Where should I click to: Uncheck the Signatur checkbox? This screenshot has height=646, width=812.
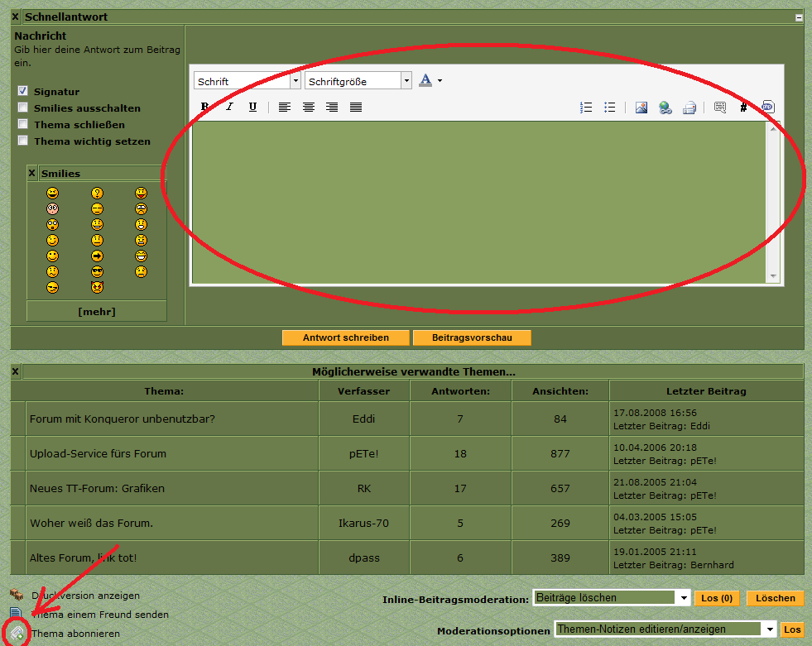(x=23, y=91)
